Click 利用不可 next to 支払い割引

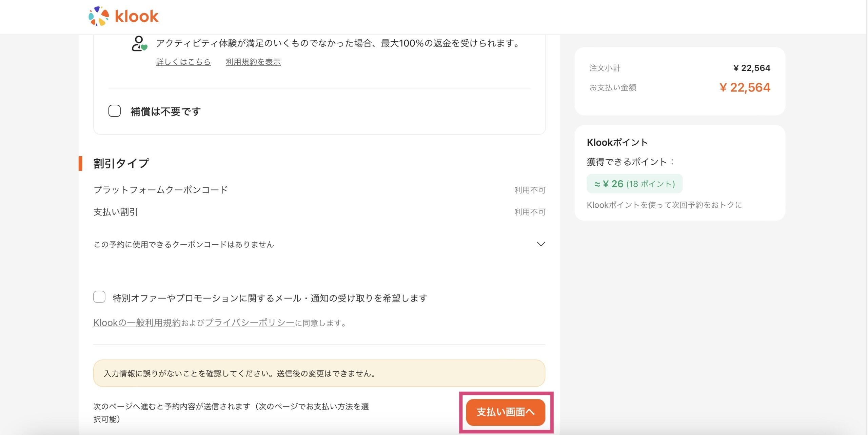click(x=530, y=212)
